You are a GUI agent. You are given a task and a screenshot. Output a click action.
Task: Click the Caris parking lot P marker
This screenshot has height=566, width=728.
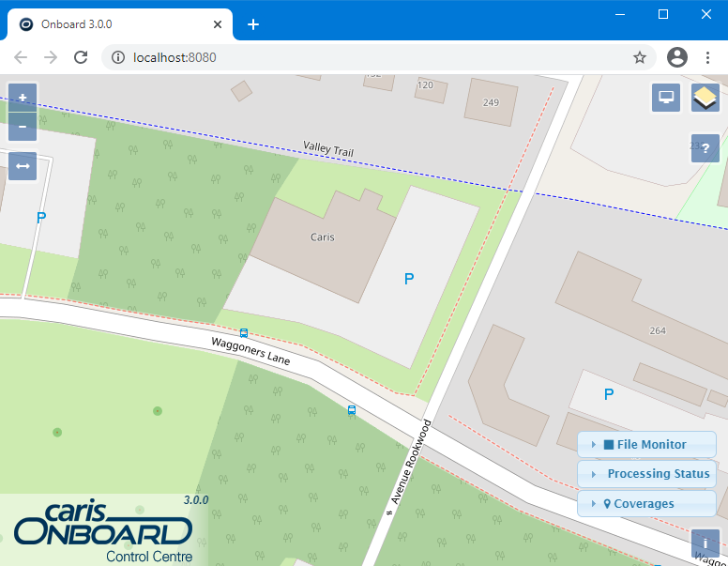pos(408,279)
